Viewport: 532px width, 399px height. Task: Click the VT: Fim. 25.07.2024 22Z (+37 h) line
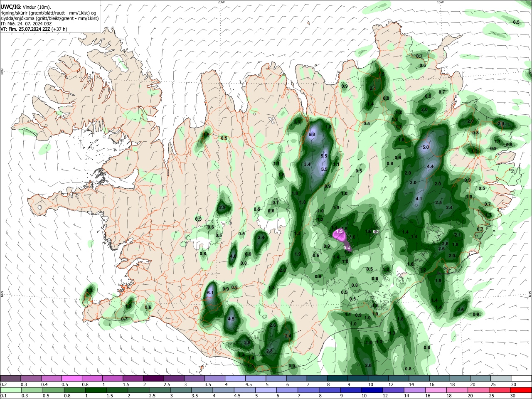click(x=34, y=29)
